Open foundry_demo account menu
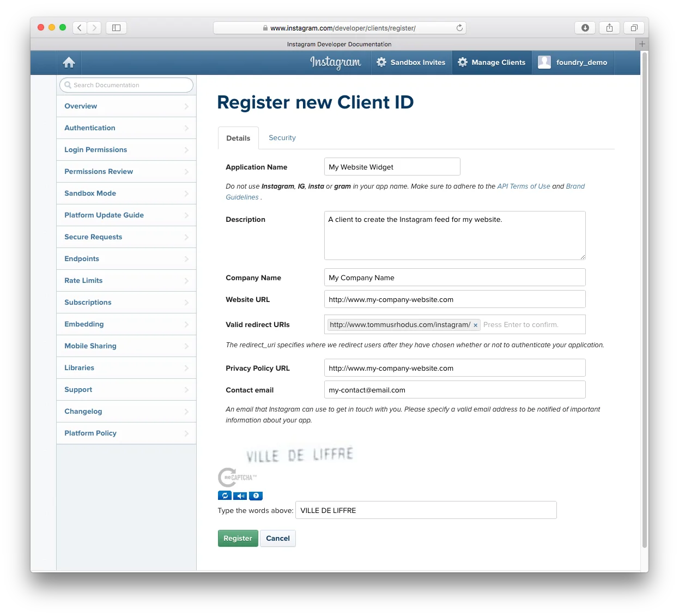This screenshot has width=679, height=616. [572, 63]
